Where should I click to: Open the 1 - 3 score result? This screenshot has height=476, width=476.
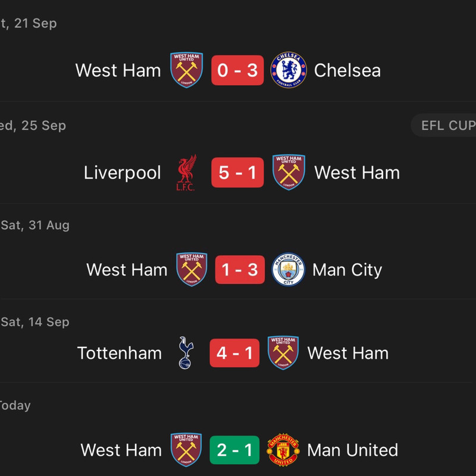pos(240,270)
